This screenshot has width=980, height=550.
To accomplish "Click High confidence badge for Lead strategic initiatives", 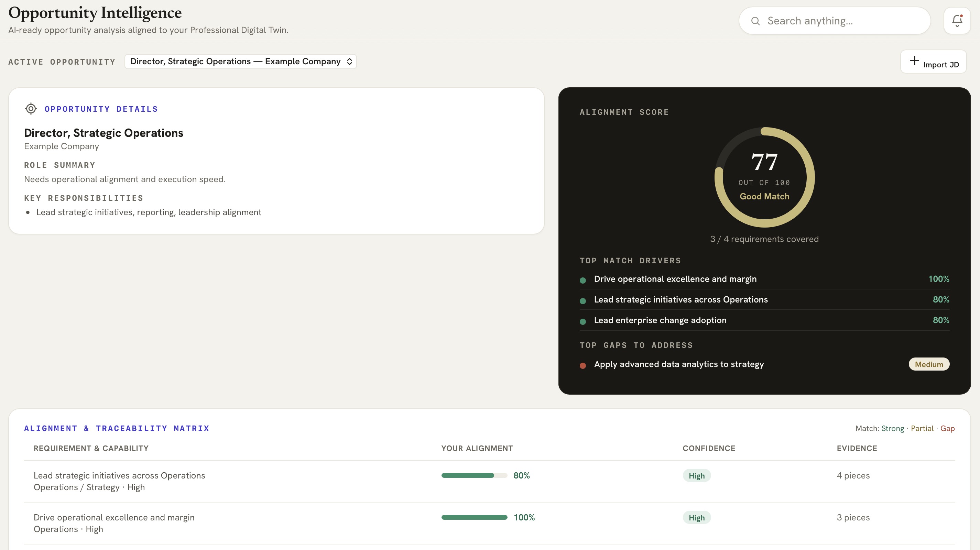I will tap(697, 476).
